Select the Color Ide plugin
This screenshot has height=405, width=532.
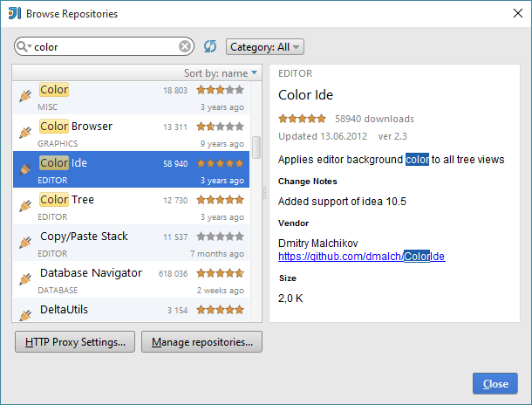[x=131, y=169]
